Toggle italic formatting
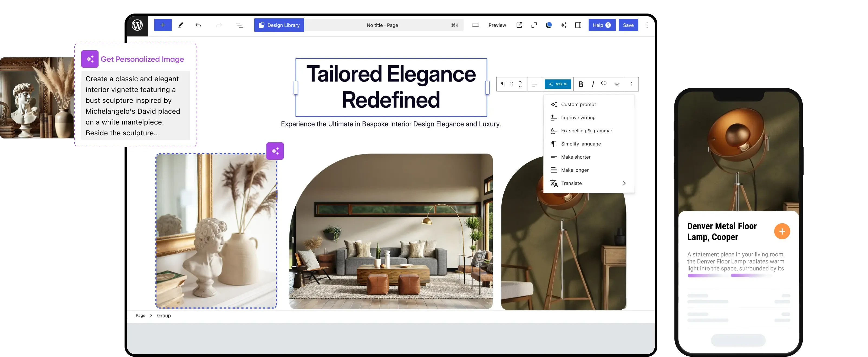868x357 pixels. tap(593, 84)
